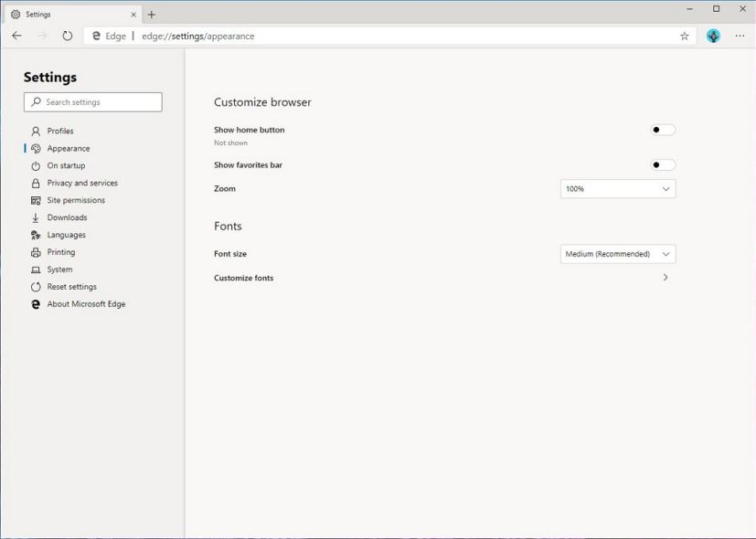Click the Zoom setting label

pyautogui.click(x=225, y=189)
